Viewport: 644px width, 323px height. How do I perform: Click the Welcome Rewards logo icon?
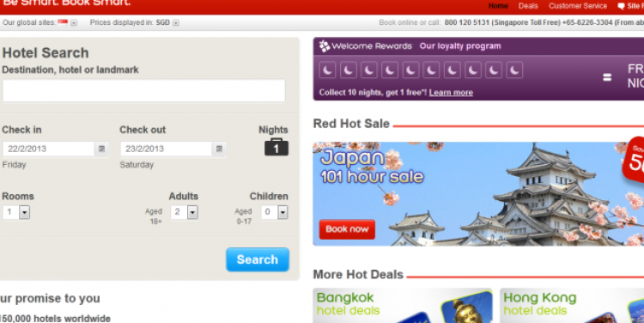pyautogui.click(x=325, y=46)
